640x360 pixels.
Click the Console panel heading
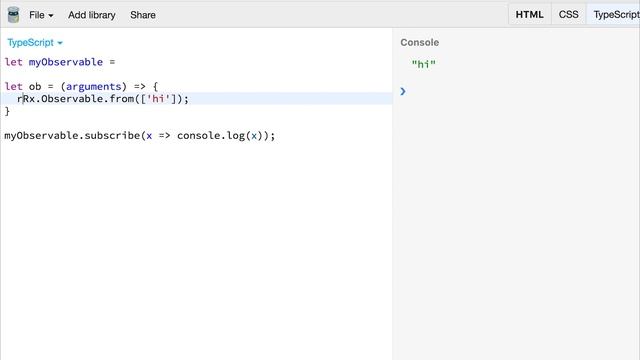(420, 42)
